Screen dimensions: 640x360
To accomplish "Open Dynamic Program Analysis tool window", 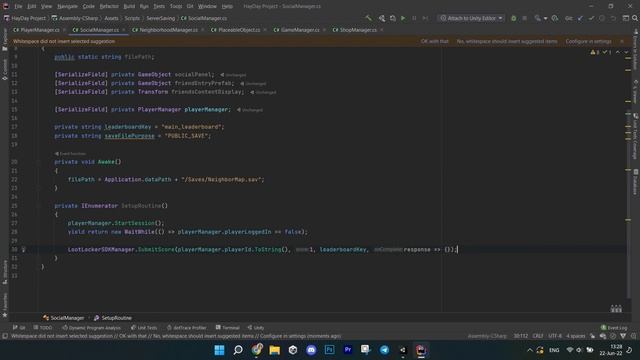I will click(x=91, y=327).
